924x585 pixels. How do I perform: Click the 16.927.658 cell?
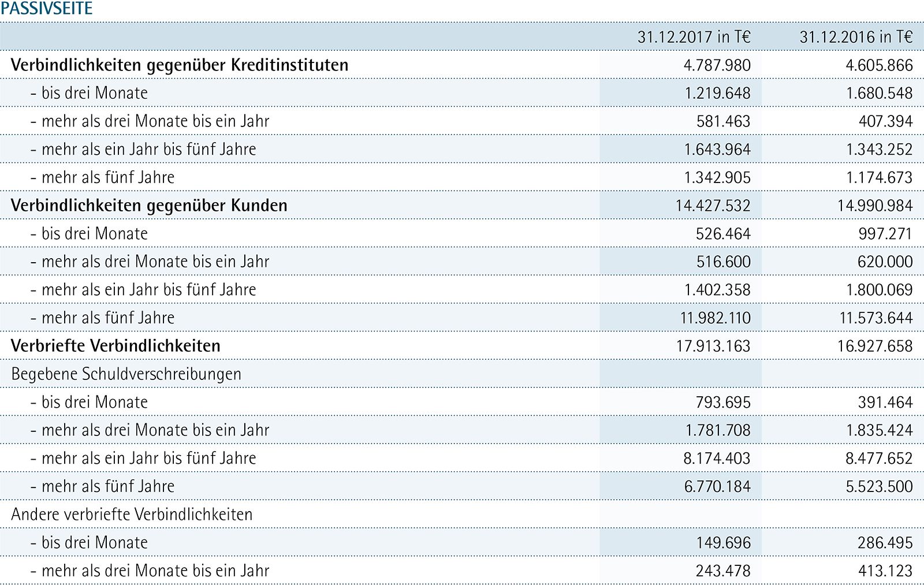tap(875, 346)
